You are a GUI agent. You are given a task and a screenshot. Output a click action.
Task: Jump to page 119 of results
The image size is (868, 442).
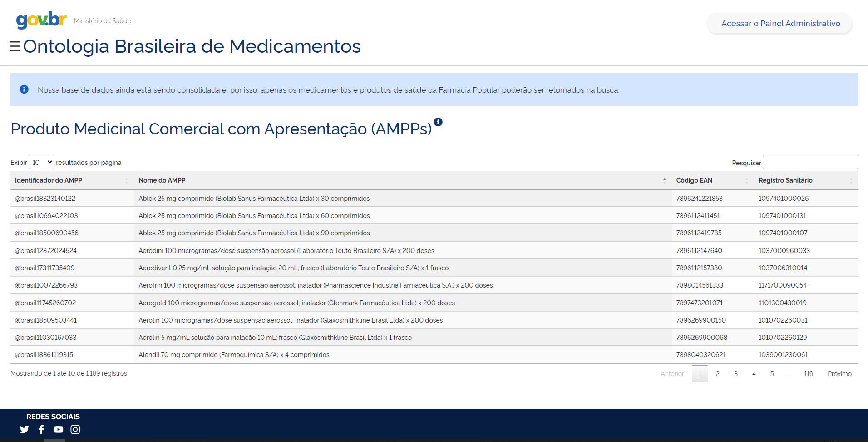[x=808, y=373]
